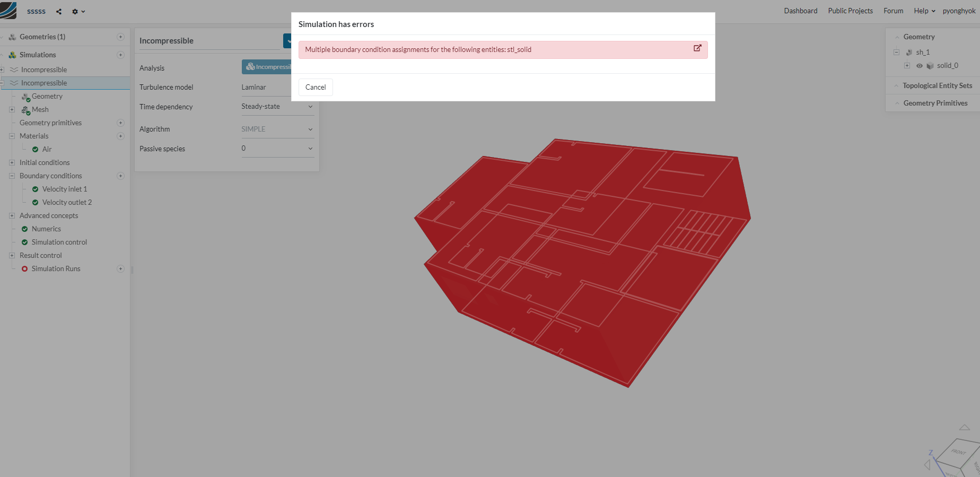Open the Time dependency dropdown
Viewport: 980px width, 477px height.
click(277, 107)
